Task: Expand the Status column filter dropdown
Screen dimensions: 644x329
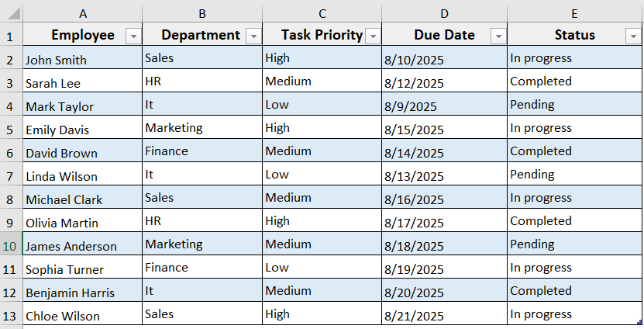Action: [634, 36]
